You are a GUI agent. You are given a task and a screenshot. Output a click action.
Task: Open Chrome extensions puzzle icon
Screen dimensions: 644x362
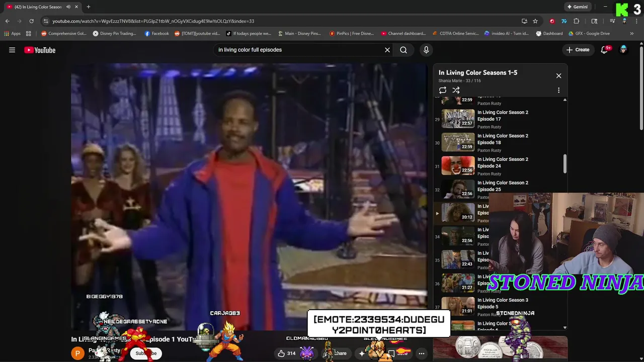pyautogui.click(x=577, y=21)
